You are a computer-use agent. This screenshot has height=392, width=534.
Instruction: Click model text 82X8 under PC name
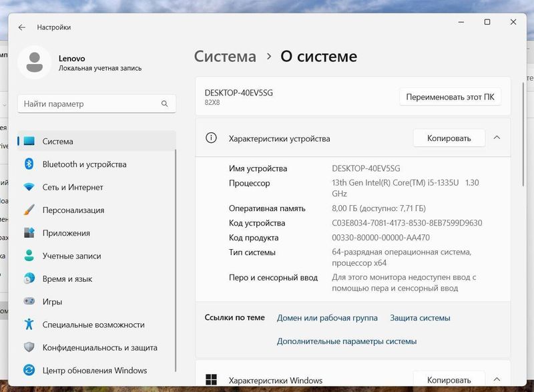coord(212,102)
